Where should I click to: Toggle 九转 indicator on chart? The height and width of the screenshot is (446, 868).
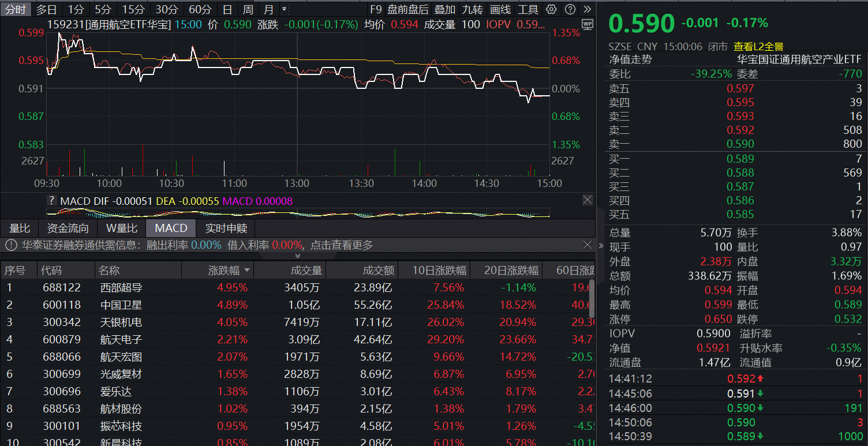(472, 9)
